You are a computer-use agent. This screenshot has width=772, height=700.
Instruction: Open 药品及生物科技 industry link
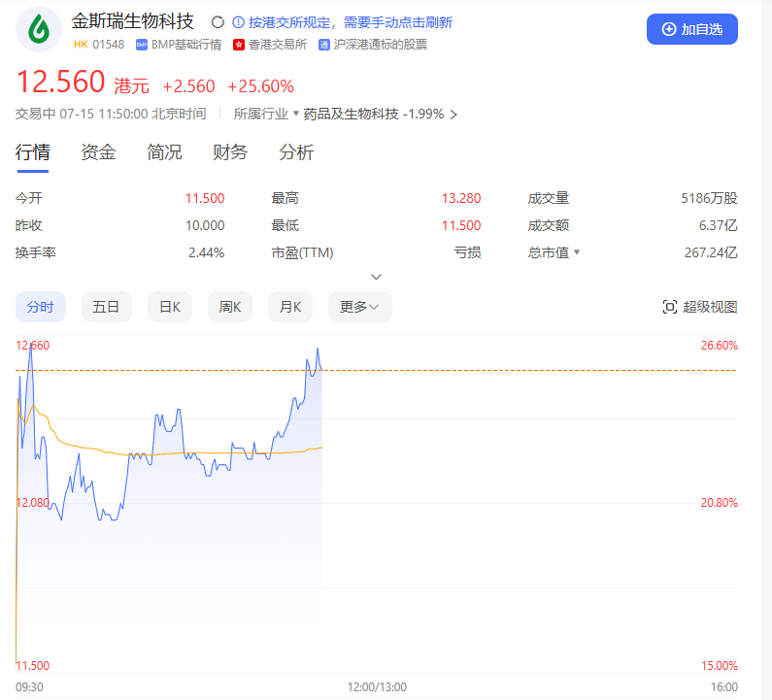click(352, 115)
